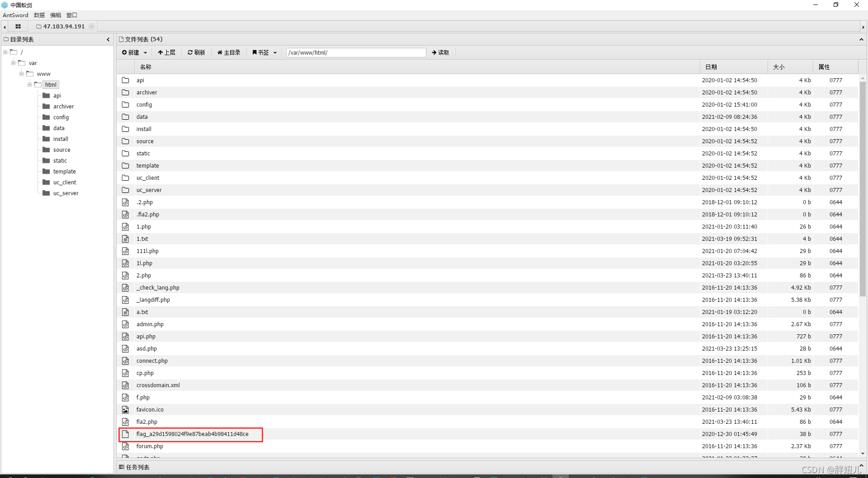The image size is (868, 478).
Task: Click config folder icon in tree
Action: point(46,117)
